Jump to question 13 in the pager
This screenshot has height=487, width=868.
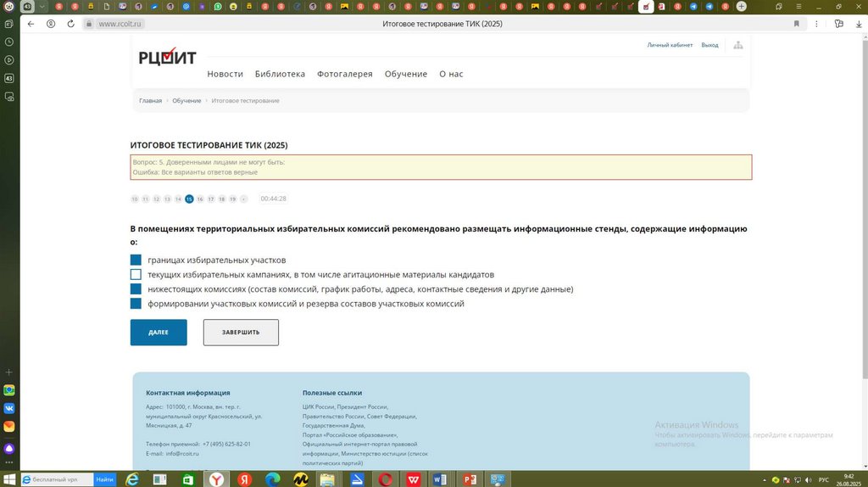167,199
